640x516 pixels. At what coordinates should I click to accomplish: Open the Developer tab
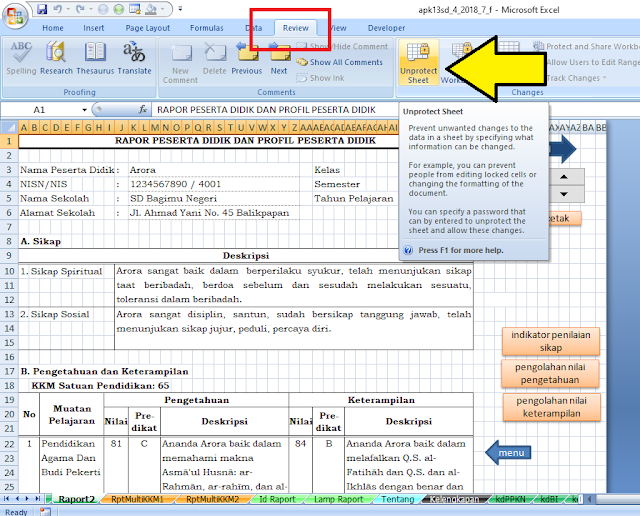pos(386,28)
